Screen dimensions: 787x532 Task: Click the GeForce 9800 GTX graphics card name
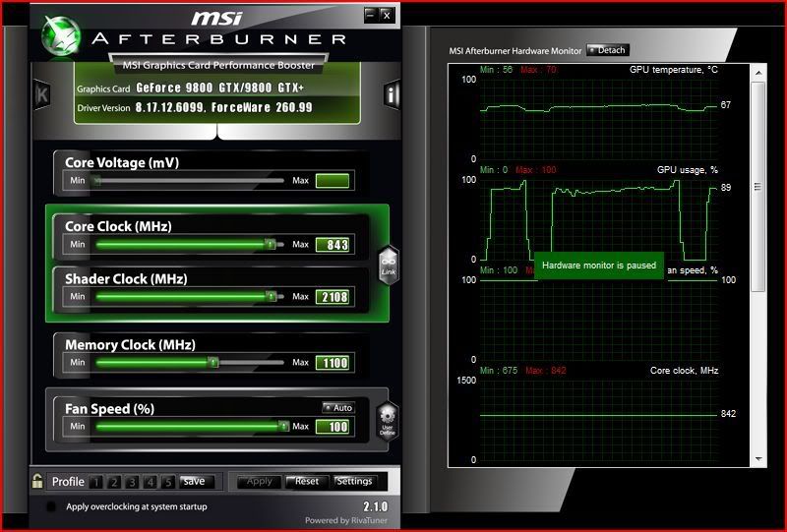pyautogui.click(x=219, y=88)
